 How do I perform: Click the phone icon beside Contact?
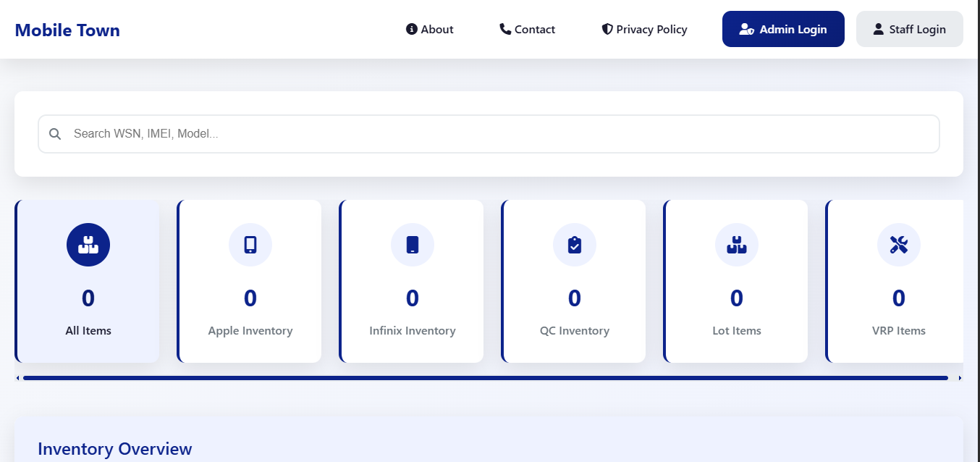[x=505, y=29]
